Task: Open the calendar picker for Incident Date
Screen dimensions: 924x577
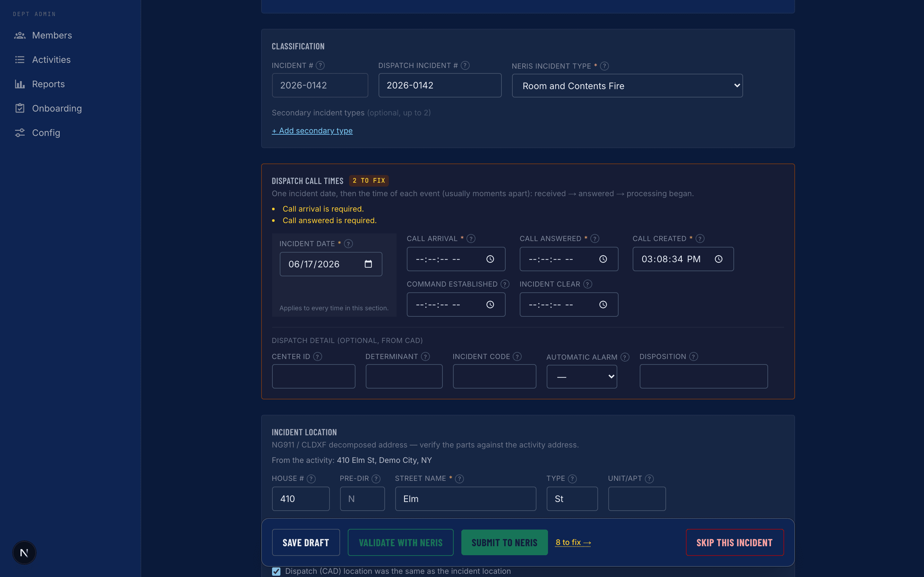Action: (x=368, y=264)
